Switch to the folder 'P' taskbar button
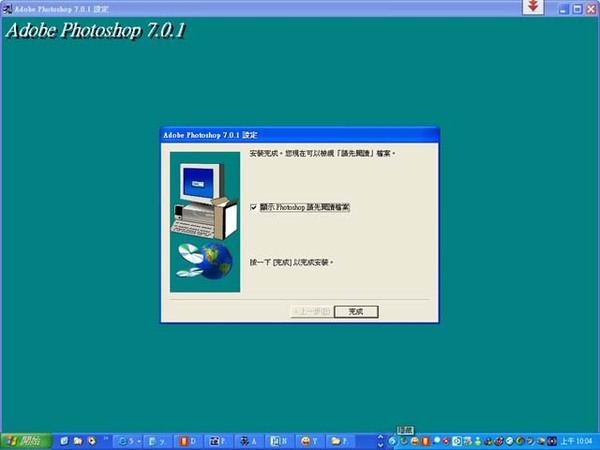600x450 pixels. (x=341, y=441)
